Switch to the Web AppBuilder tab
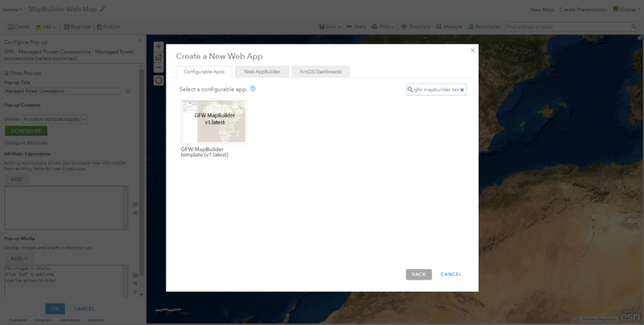The height and width of the screenshot is (325, 644). coord(262,72)
